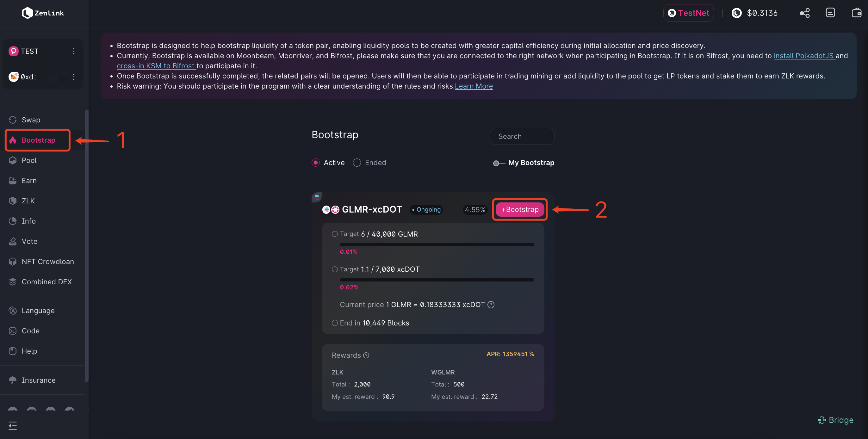868x439 pixels.
Task: Click the xcDOT target progress bar
Action: tap(437, 280)
